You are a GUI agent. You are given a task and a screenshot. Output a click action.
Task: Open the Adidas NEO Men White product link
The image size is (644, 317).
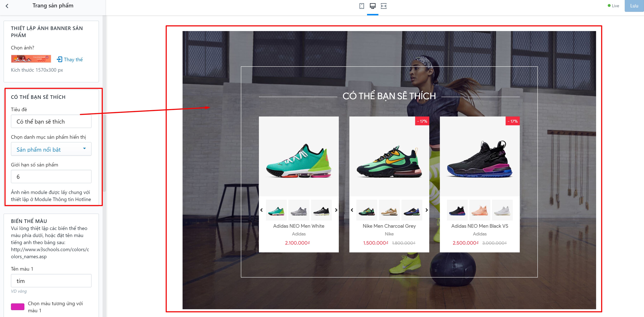click(x=299, y=226)
